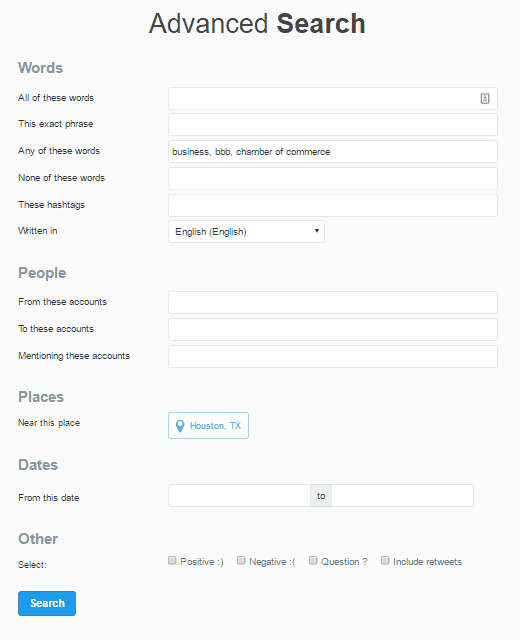Tick the Negative :( checkbox
Screen dimensions: 520x640
pos(241,560)
